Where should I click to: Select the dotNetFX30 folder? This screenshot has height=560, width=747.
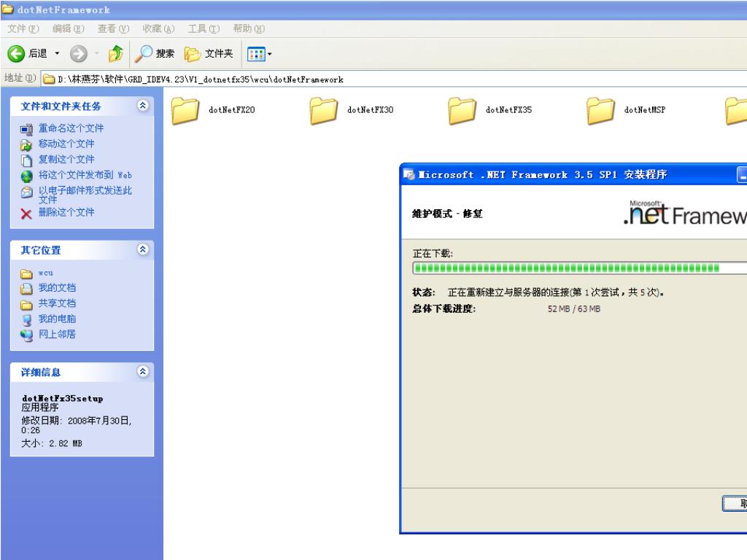coord(352,110)
